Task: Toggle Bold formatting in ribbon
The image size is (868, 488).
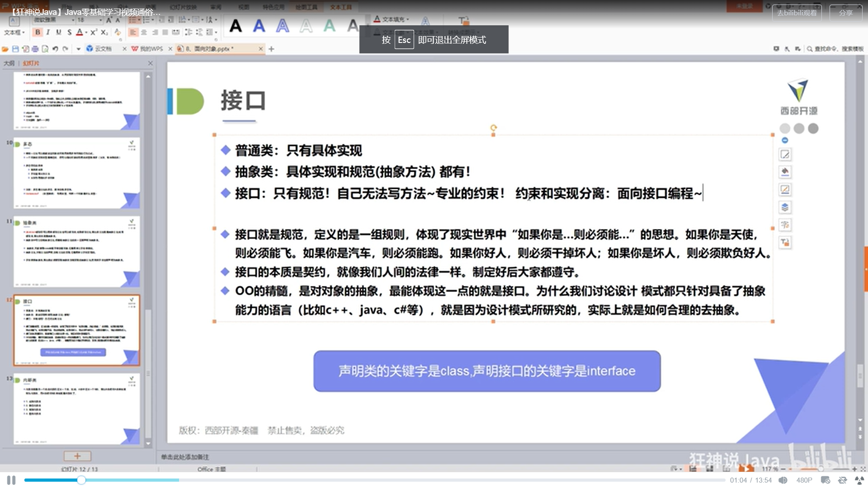Action: (38, 32)
